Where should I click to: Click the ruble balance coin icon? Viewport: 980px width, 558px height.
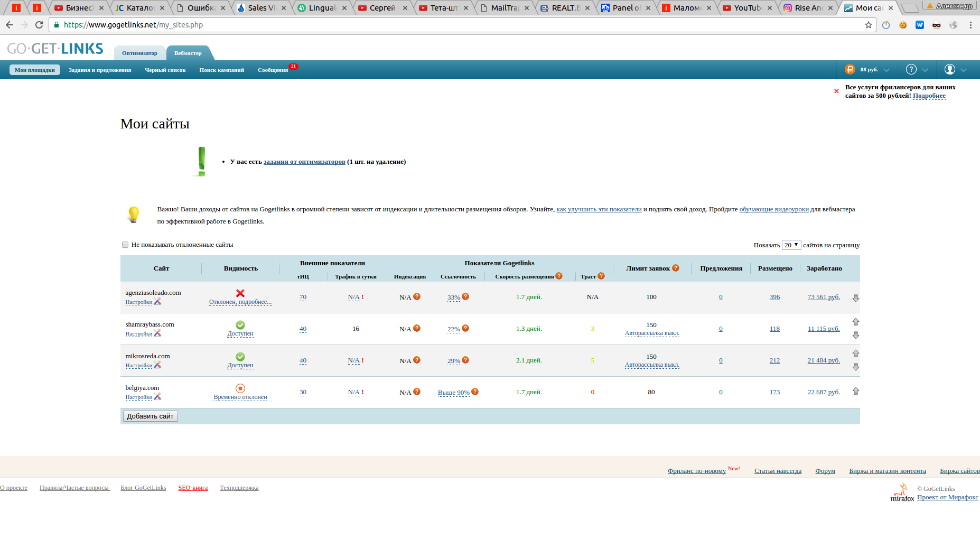coord(850,69)
